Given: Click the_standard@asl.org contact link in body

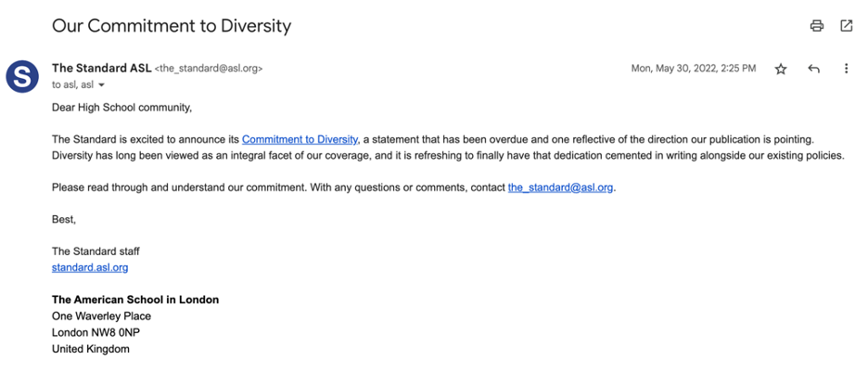Looking at the screenshot, I should click(560, 187).
